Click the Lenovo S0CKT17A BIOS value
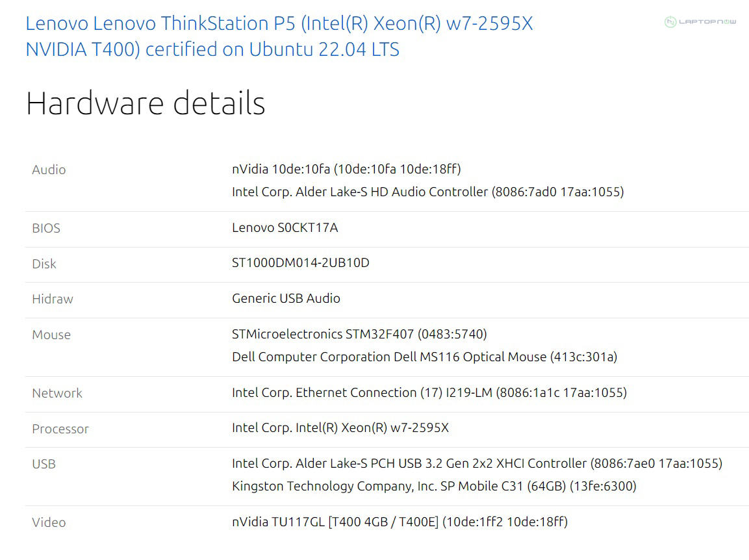 285,227
